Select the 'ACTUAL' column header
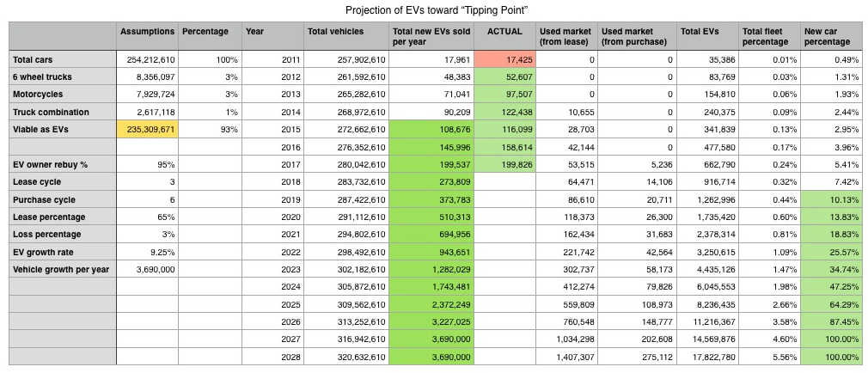The height and width of the screenshot is (373, 868). point(506,32)
